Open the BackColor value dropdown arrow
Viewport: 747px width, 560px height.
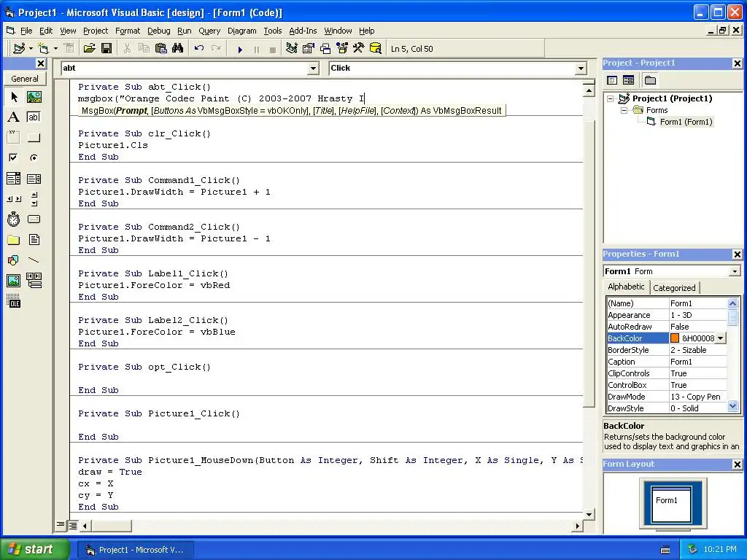(720, 338)
